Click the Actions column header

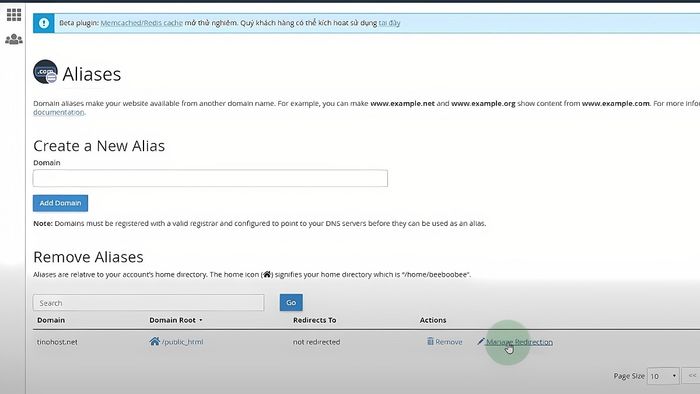433,320
